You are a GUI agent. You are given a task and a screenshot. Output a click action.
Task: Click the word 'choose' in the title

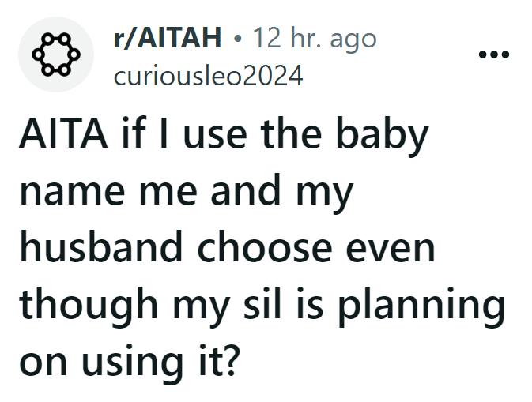point(265,246)
